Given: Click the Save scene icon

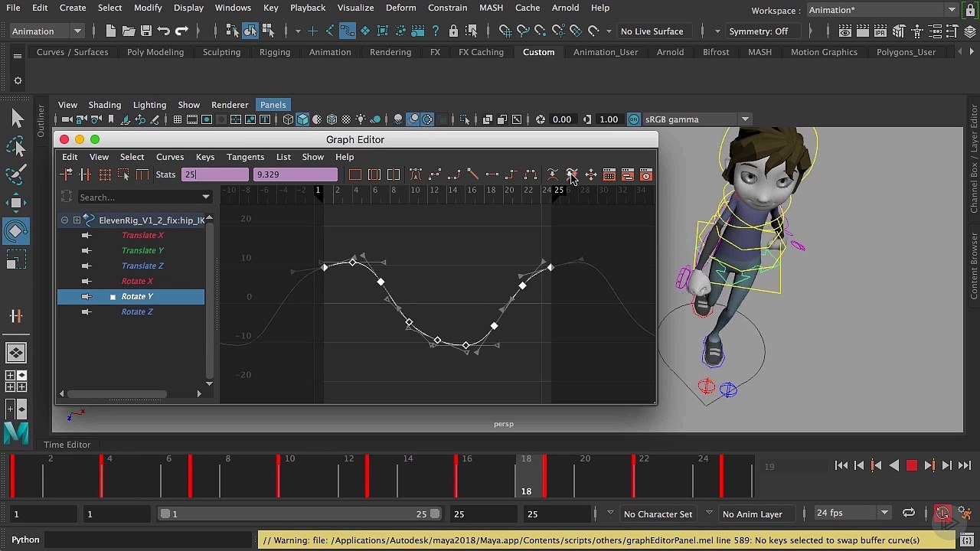Looking at the screenshot, I should [x=145, y=31].
